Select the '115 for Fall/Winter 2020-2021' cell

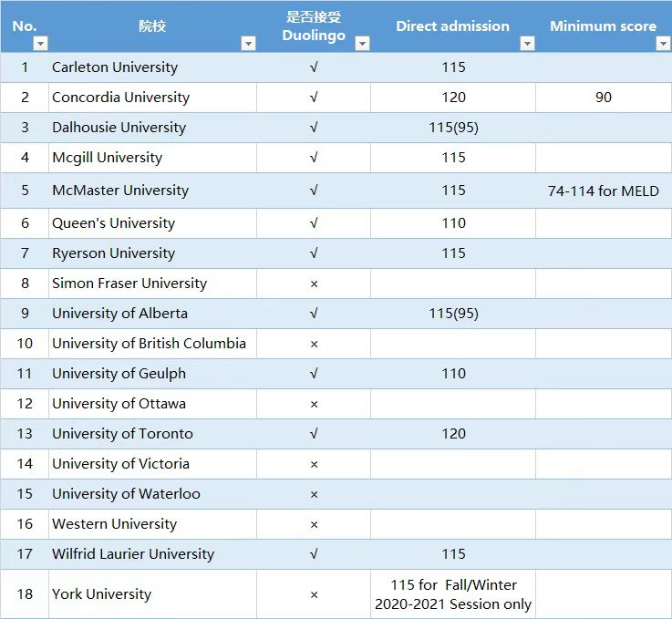click(453, 594)
